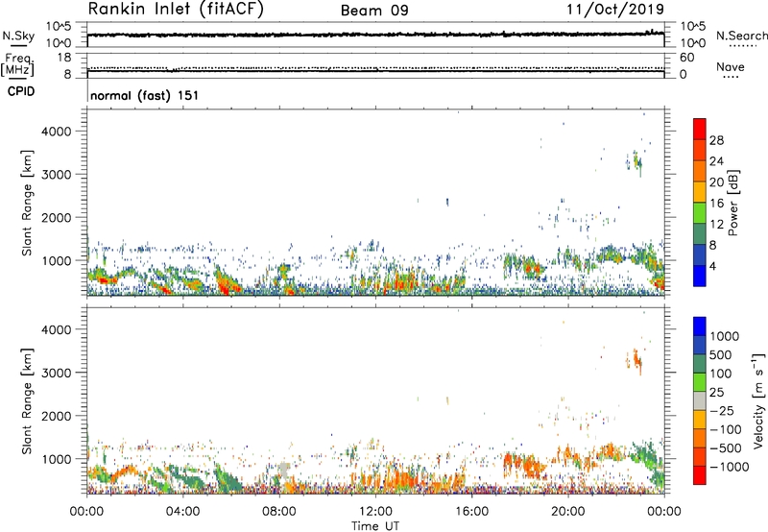Click the red bottom segment of Velocity colorbar
Image resolution: width=768 pixels, height=532 pixels.
pyautogui.click(x=700, y=475)
